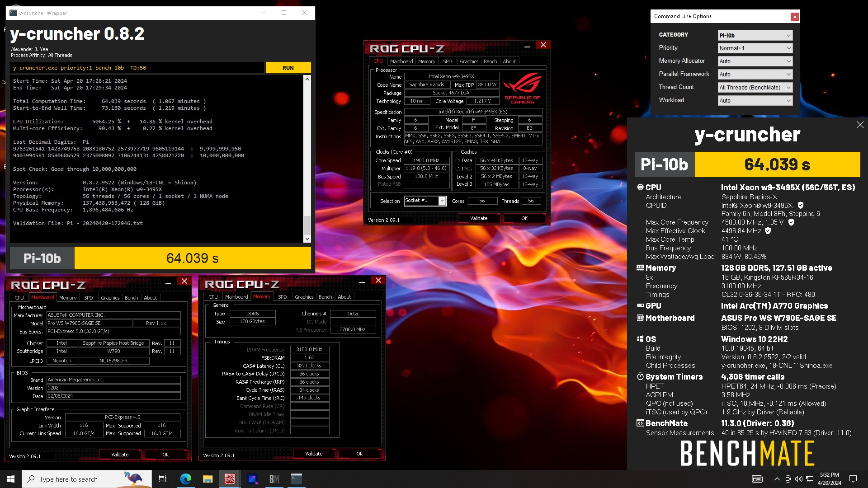
Task: Open Task View on the taskbar
Action: tap(163, 479)
